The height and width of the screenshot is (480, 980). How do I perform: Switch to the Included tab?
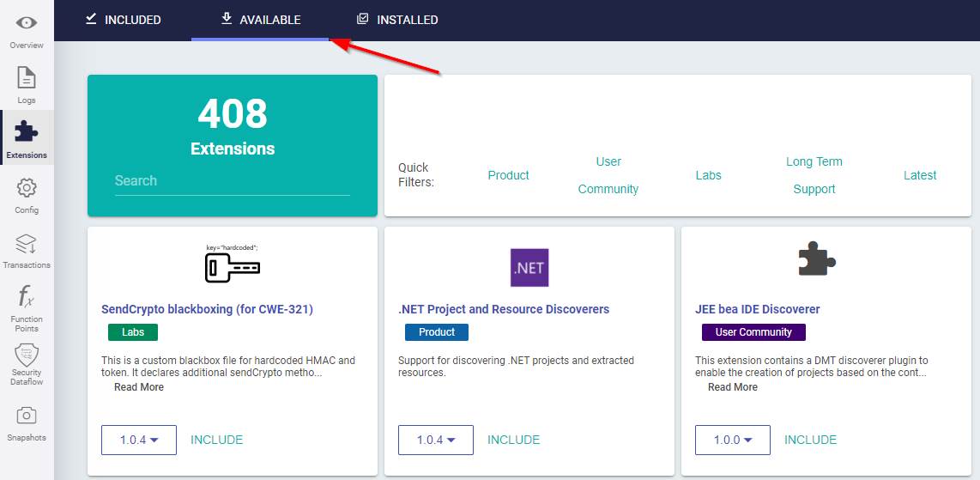point(124,20)
